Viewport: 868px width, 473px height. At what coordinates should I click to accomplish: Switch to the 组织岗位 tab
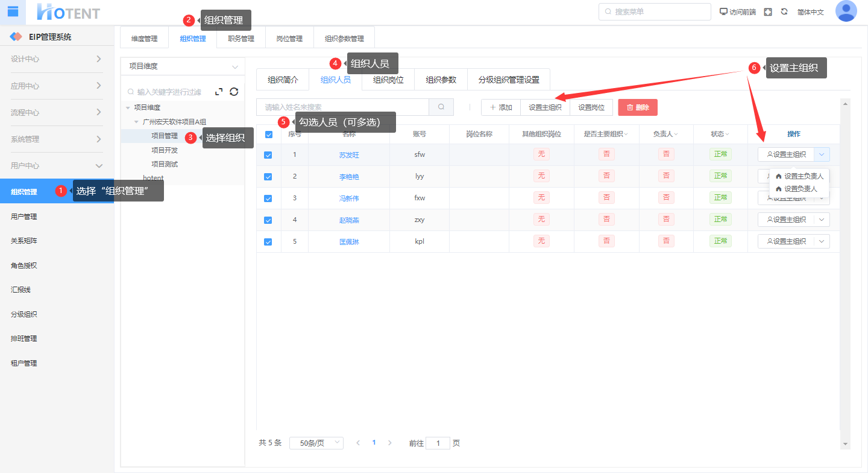pyautogui.click(x=388, y=80)
